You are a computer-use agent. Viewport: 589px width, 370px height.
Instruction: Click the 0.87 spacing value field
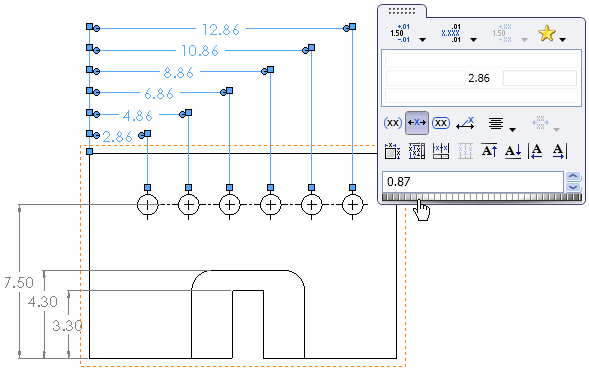click(473, 182)
